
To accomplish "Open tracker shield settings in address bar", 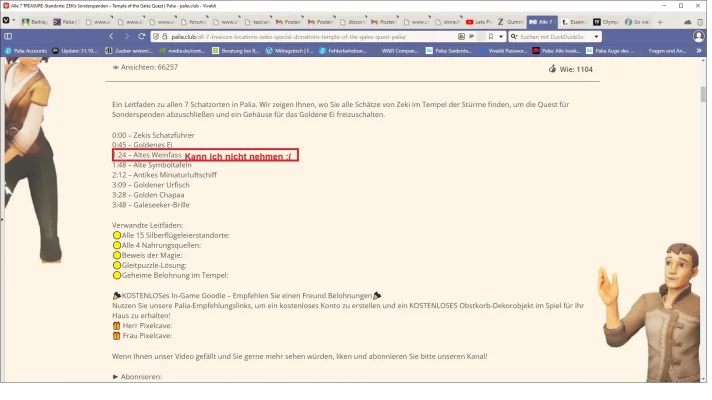I will coord(156,37).
